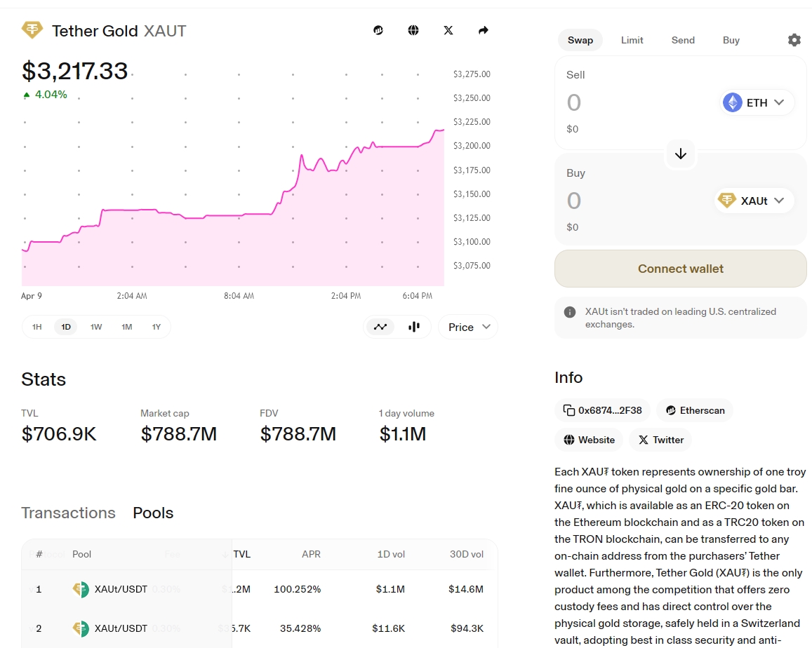Open Twitter link in Info
812x648 pixels.
(x=661, y=440)
